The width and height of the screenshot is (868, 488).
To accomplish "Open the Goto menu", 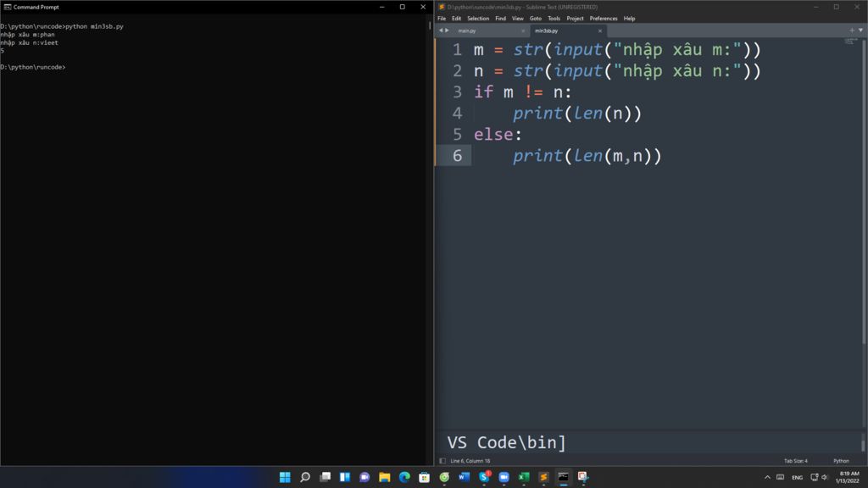I will click(536, 19).
